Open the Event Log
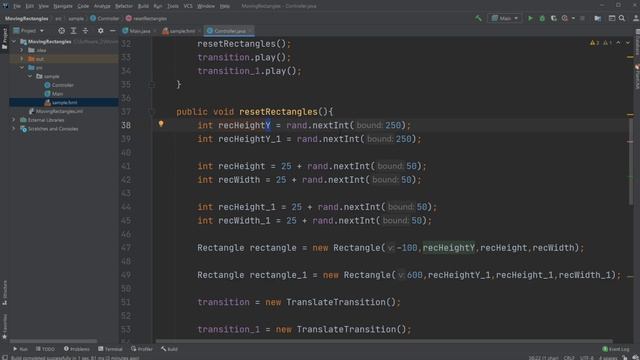The height and width of the screenshot is (360, 640). [616, 349]
